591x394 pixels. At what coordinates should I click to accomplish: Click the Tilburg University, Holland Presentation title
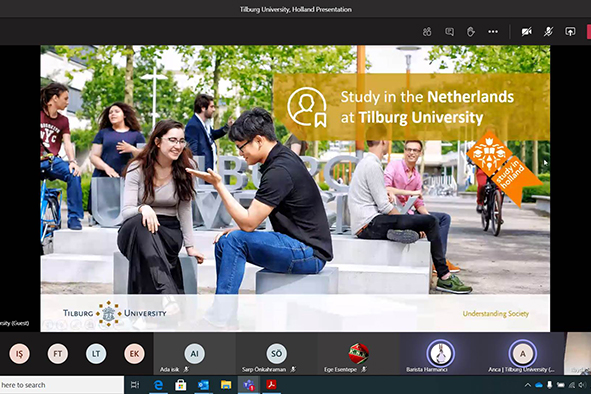(x=296, y=9)
